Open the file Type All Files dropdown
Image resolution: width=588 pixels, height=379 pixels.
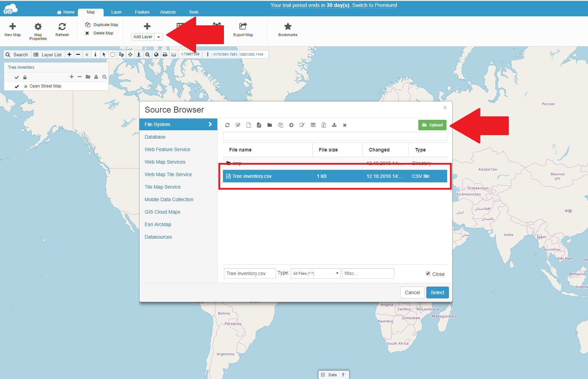315,273
